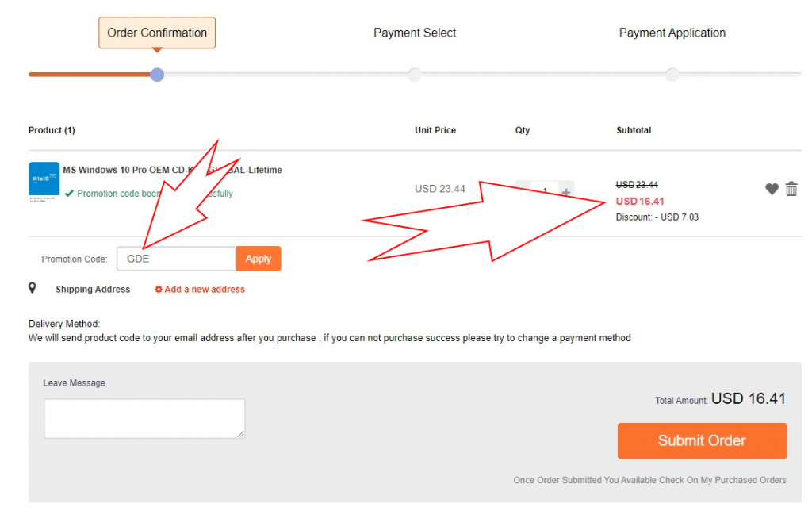Focus the Promotion Code input field
The width and height of the screenshot is (812, 515).
pyautogui.click(x=176, y=259)
